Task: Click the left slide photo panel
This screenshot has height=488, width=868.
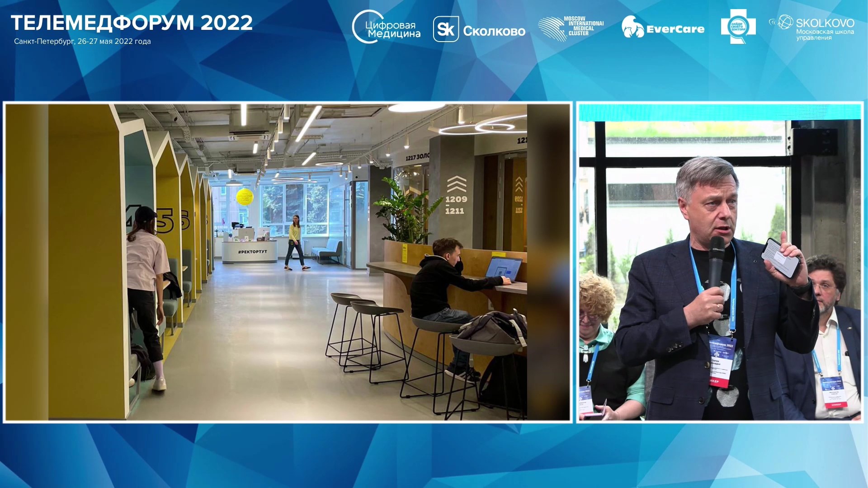Action: [288, 262]
